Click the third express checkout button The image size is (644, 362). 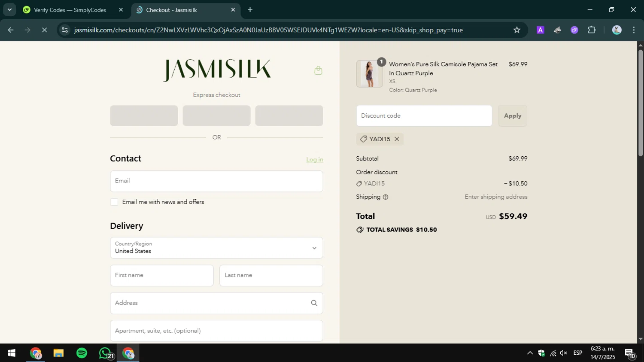(289, 116)
